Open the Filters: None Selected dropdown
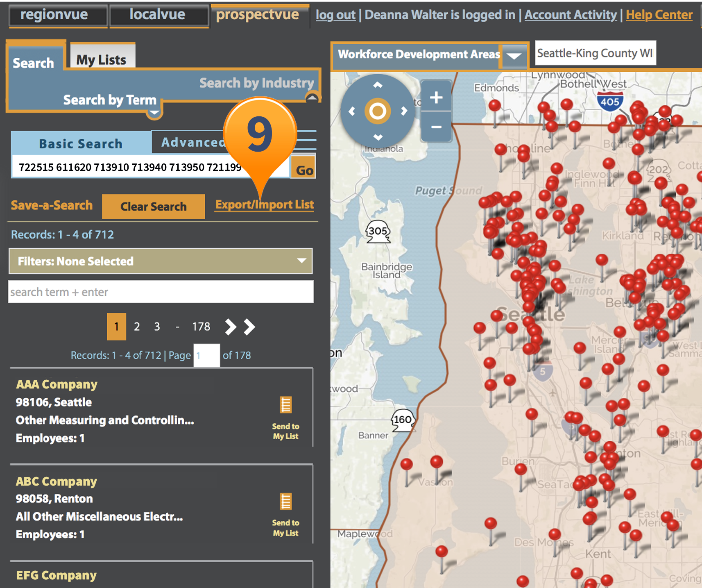The image size is (702, 588). tap(161, 261)
